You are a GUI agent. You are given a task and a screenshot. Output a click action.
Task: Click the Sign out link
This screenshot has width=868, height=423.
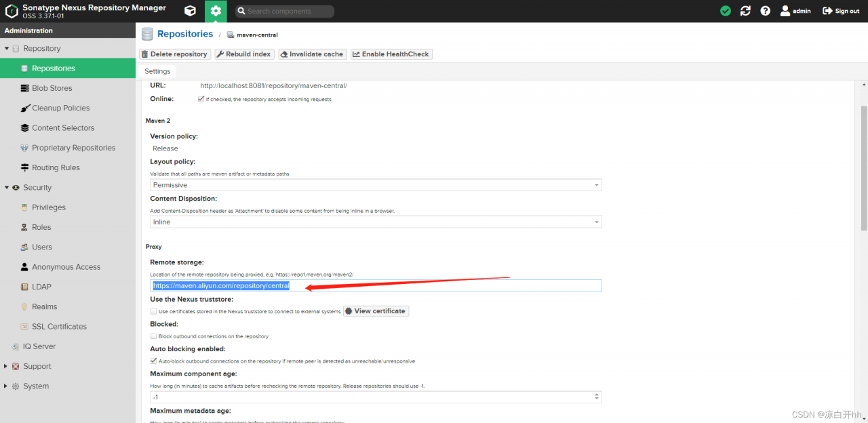tap(841, 11)
